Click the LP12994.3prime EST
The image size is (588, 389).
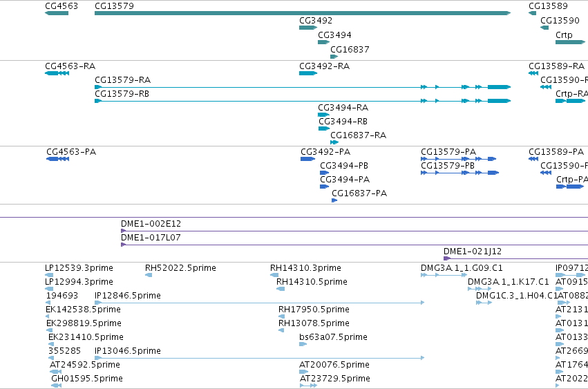point(49,290)
